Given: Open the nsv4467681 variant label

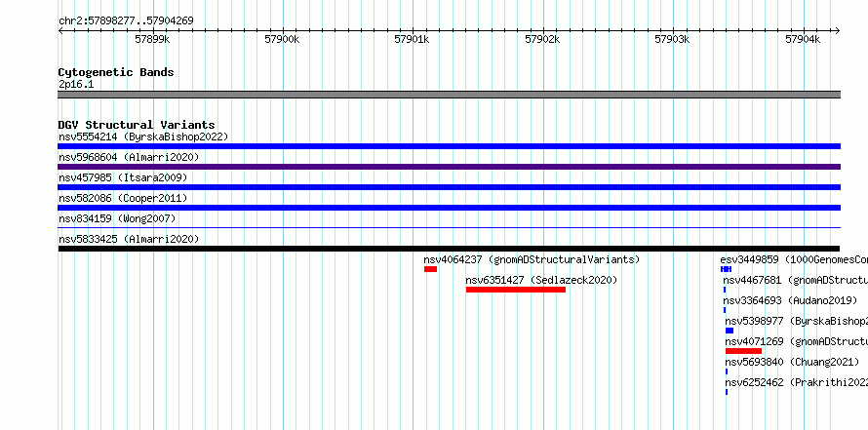Looking at the screenshot, I should [796, 280].
